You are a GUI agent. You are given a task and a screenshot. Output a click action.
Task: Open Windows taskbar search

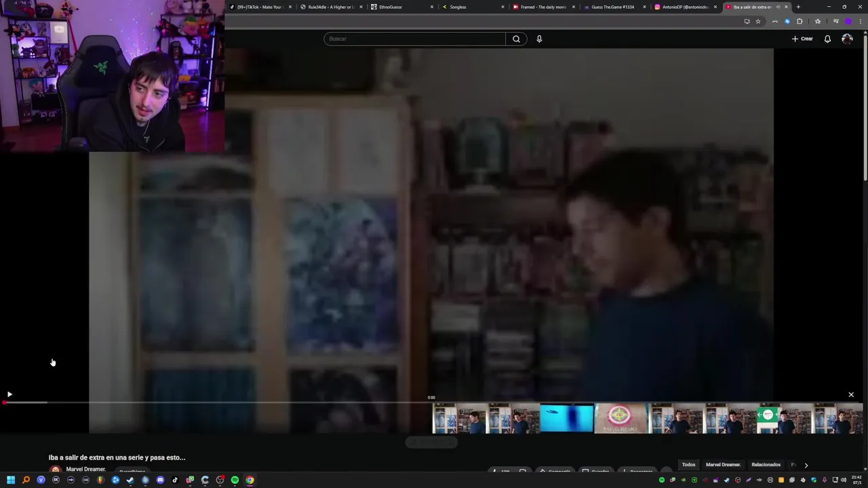tap(26, 480)
